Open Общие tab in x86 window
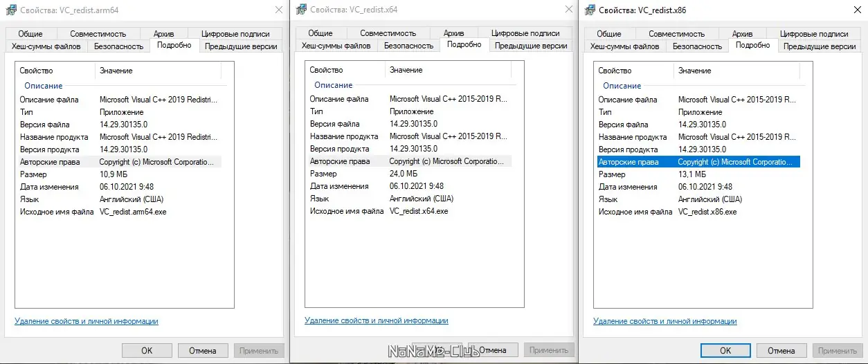Screen dimensions: 868x364 click(609, 33)
